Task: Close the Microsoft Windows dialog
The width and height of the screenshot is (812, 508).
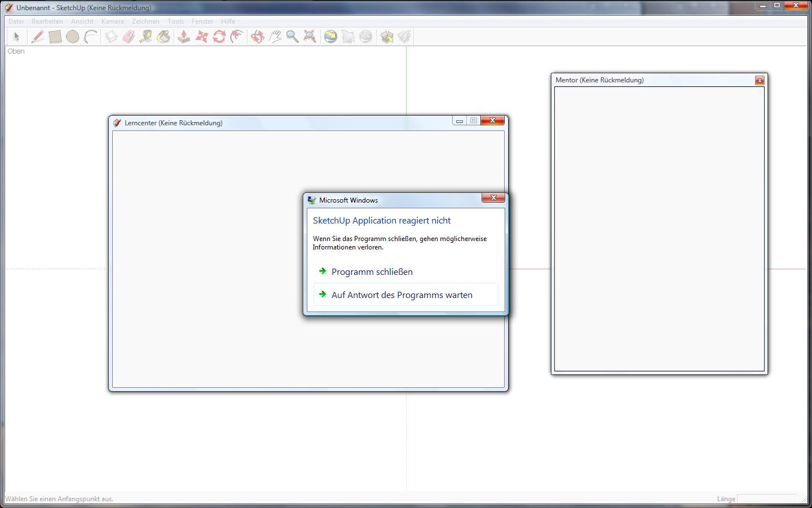Action: coord(493,198)
